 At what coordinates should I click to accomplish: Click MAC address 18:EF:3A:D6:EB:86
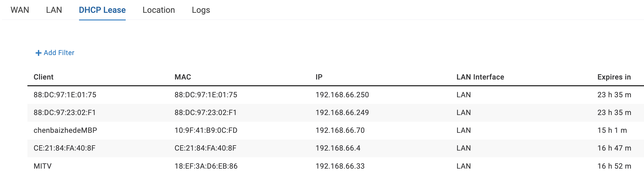pyautogui.click(x=206, y=166)
